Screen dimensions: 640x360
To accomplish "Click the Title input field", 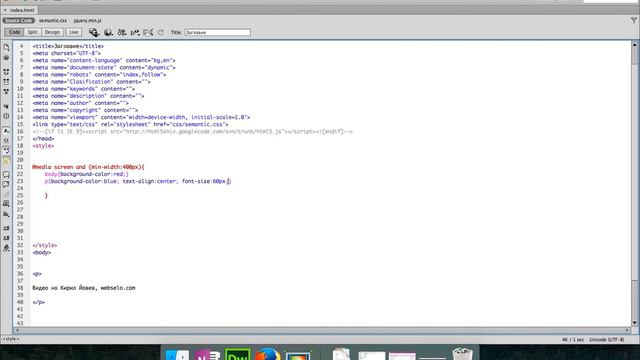I will [218, 32].
